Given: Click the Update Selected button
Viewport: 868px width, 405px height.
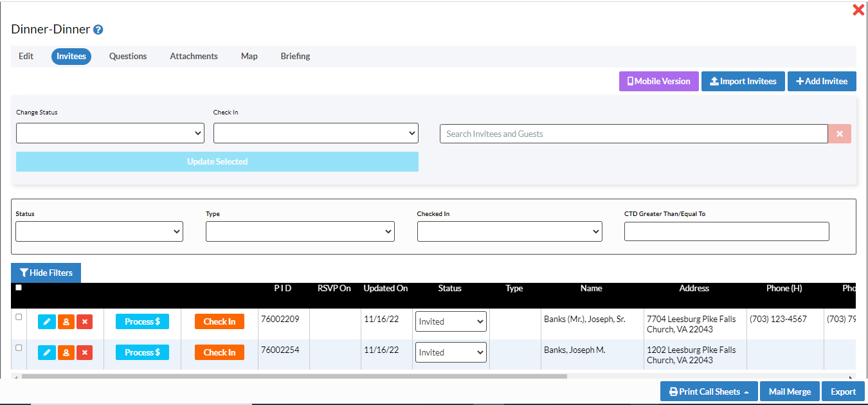Looking at the screenshot, I should point(217,161).
